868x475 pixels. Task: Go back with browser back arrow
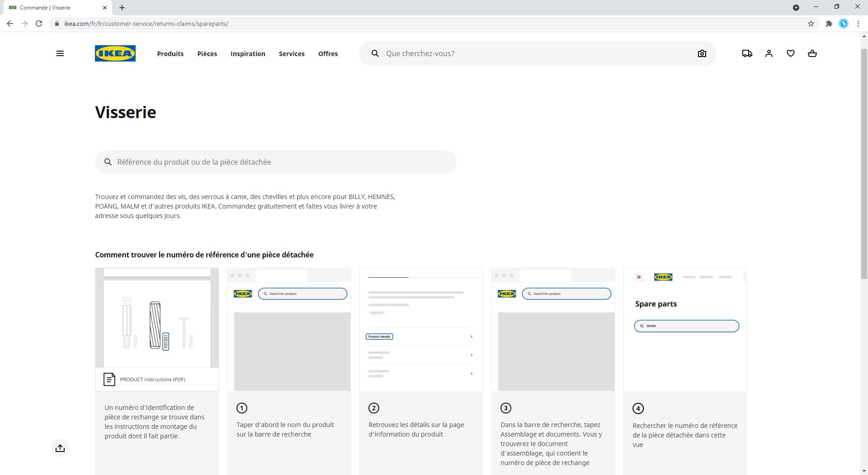[10, 24]
